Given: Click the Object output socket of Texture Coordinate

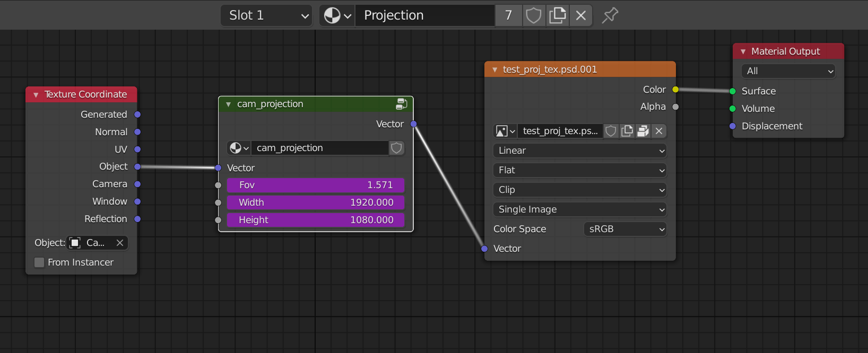Looking at the screenshot, I should (x=137, y=166).
